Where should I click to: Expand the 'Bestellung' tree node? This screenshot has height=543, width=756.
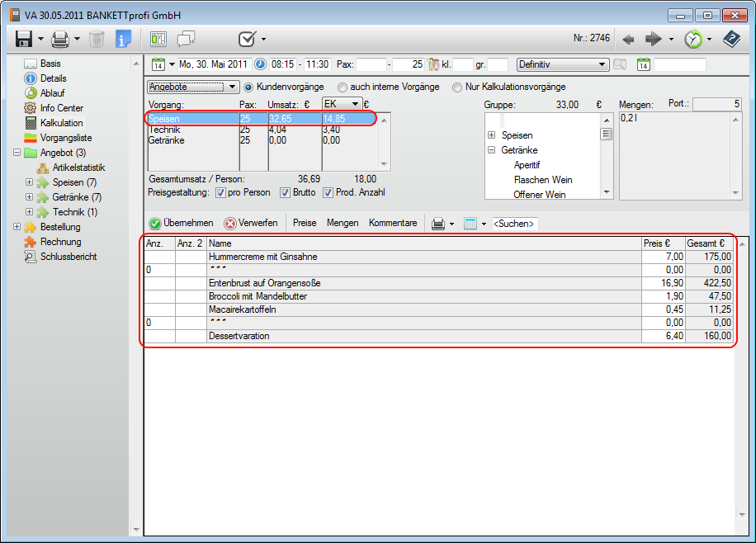coord(18,227)
